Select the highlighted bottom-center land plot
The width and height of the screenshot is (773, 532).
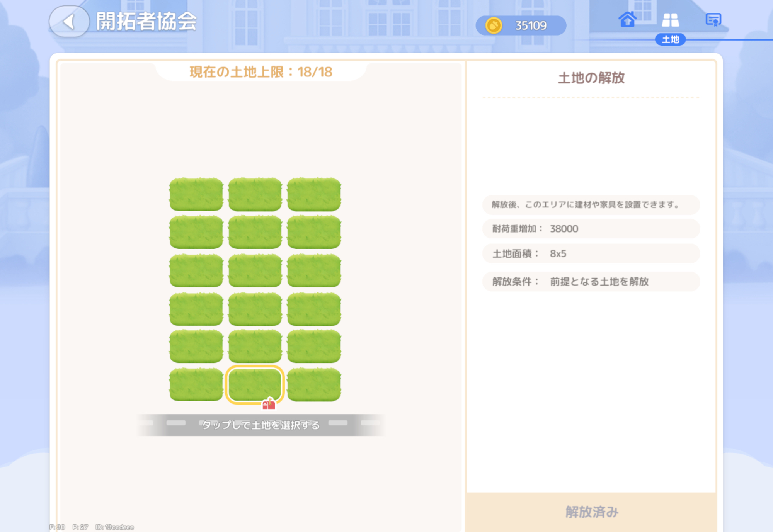255,384
